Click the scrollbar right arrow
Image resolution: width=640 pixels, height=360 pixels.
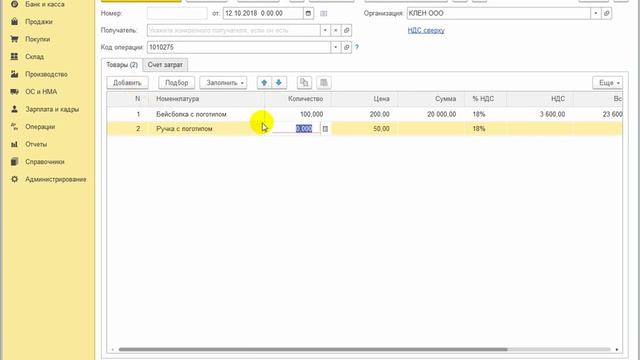pyautogui.click(x=617, y=349)
